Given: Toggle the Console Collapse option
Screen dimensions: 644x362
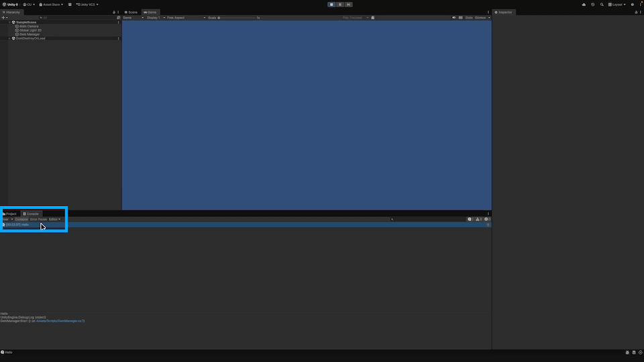Looking at the screenshot, I should point(21,219).
